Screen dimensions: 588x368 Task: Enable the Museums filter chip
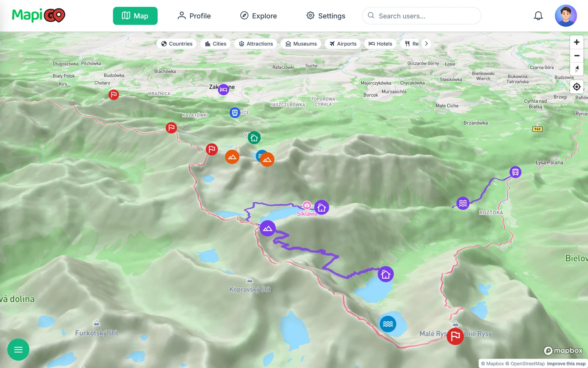301,44
